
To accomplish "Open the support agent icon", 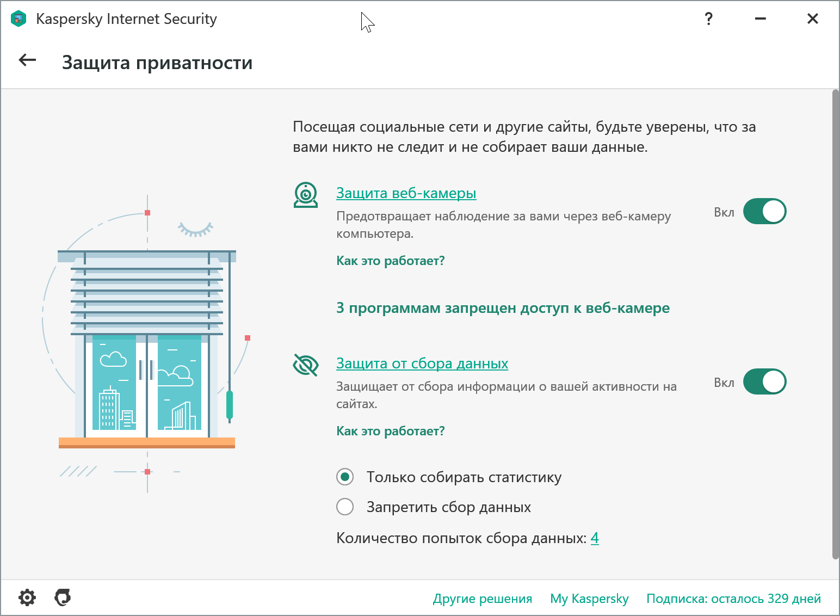I will coord(63,597).
